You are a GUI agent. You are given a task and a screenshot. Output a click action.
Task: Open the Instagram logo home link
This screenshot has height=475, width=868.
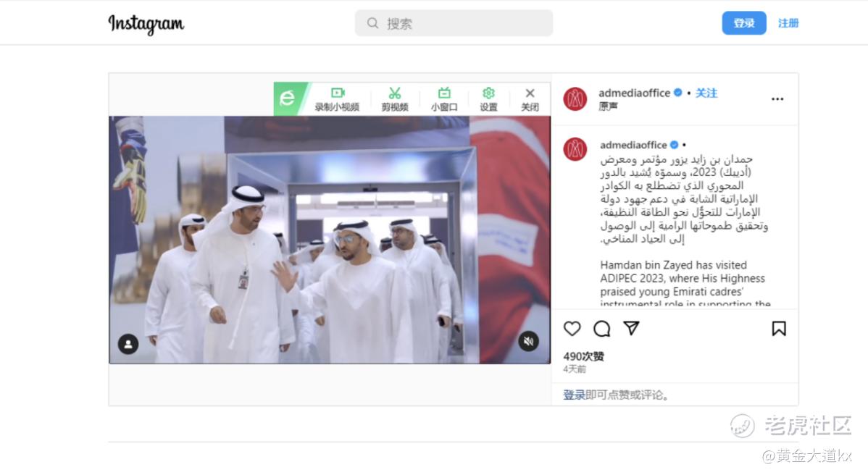146,24
